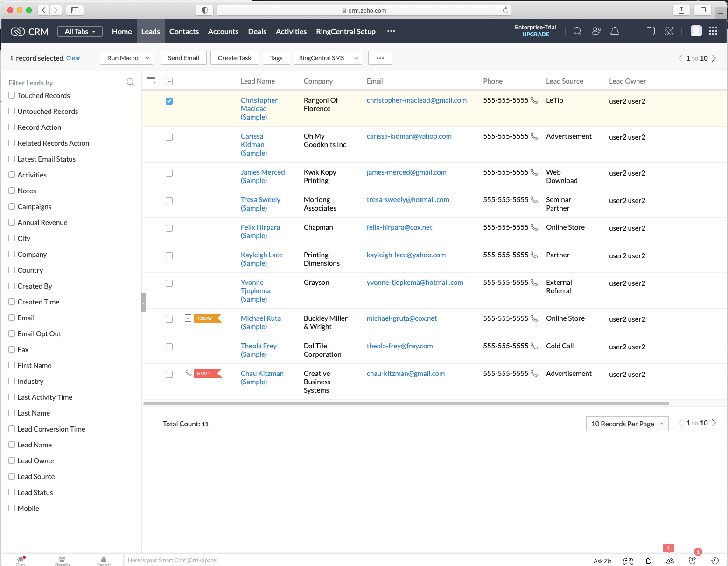Image resolution: width=728 pixels, height=566 pixels.
Task: Open chau-kitzman@gmail.com email link
Action: [x=405, y=373]
